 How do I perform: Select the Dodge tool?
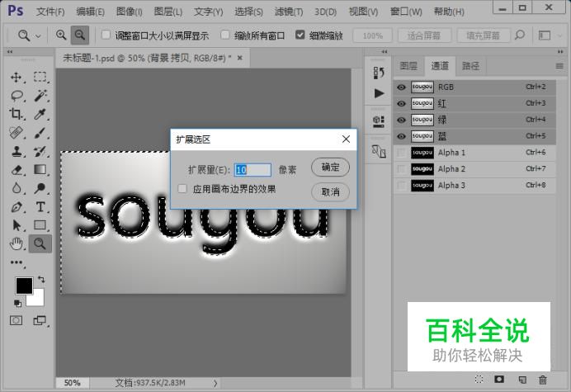(x=40, y=188)
